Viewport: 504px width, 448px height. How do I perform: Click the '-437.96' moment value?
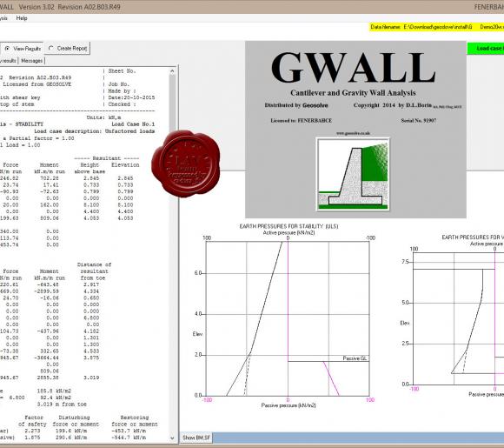[x=48, y=331]
